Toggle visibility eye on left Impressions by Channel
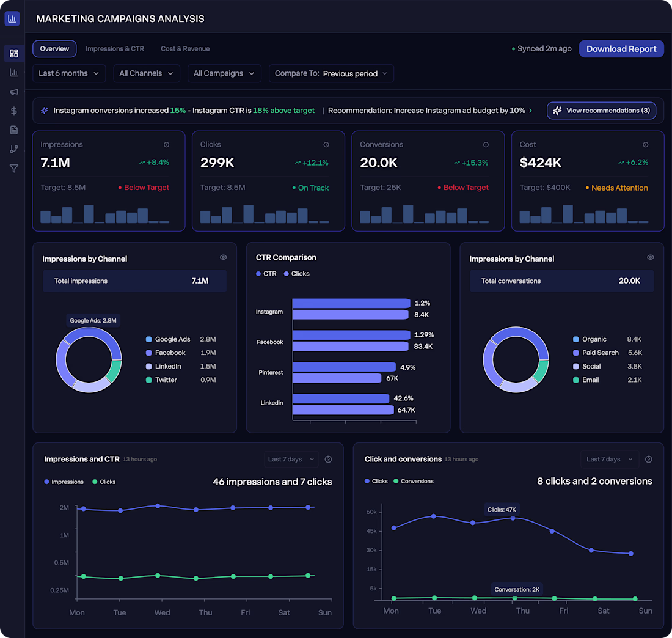Screen dimensions: 672x638 [x=223, y=257]
